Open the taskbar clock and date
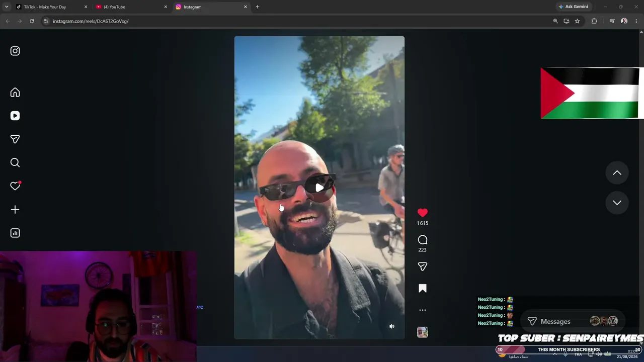Viewport: 644px width, 362px height. click(x=627, y=354)
